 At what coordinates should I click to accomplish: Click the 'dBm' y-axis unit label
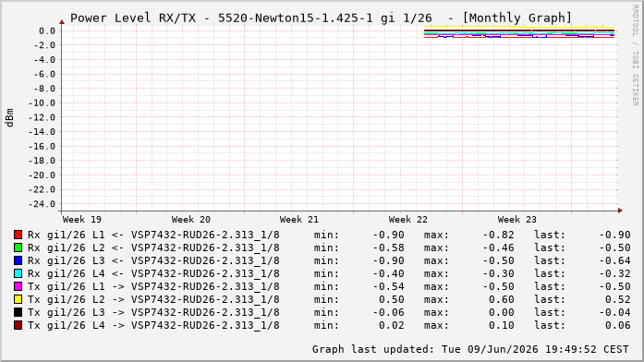(x=10, y=118)
